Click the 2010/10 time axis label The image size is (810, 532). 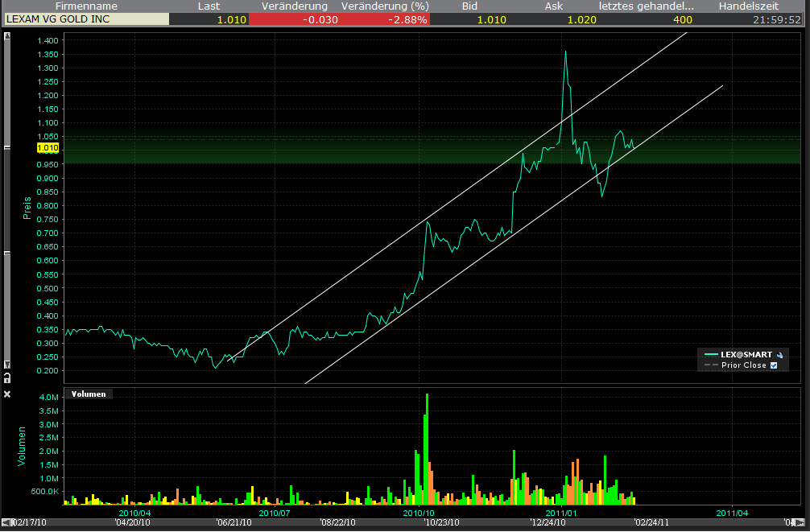419,513
